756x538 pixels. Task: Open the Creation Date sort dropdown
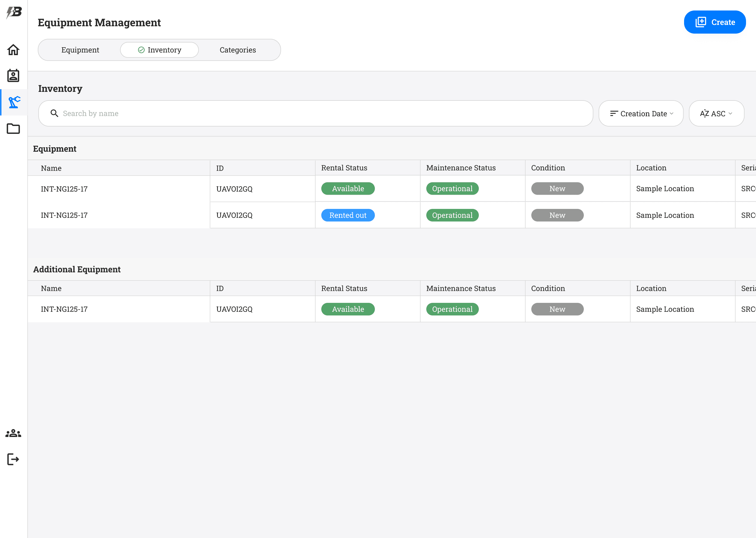(x=641, y=114)
